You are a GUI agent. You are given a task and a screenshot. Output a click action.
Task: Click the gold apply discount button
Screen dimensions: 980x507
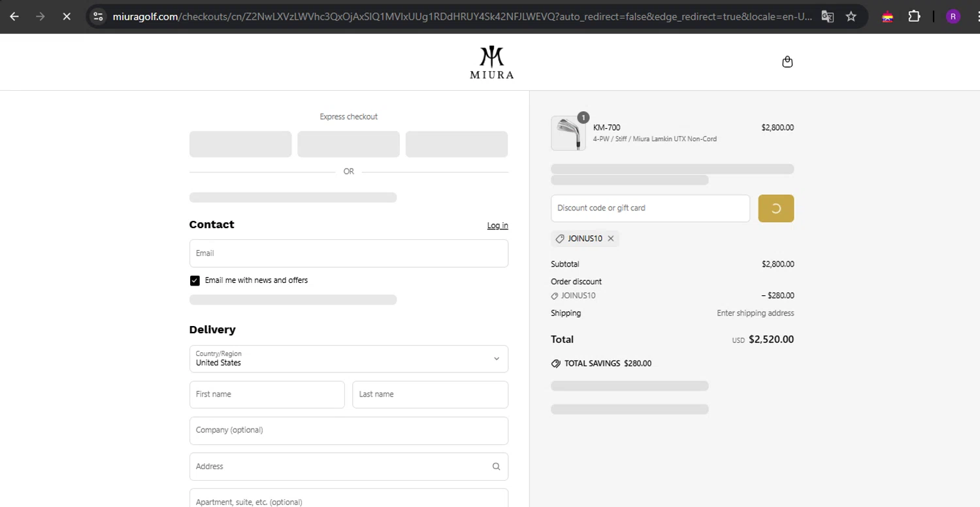coord(776,208)
